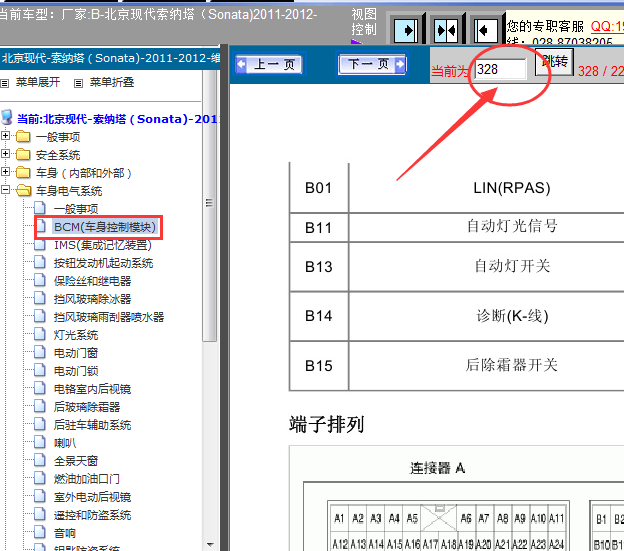Click the tree panel scroll-down arrow

(210, 544)
